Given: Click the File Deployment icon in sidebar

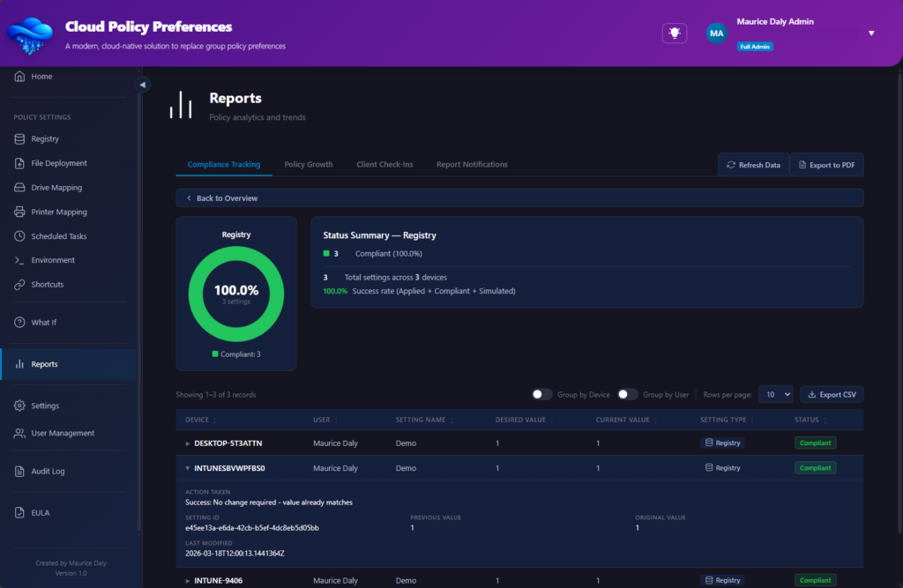Looking at the screenshot, I should coord(20,163).
